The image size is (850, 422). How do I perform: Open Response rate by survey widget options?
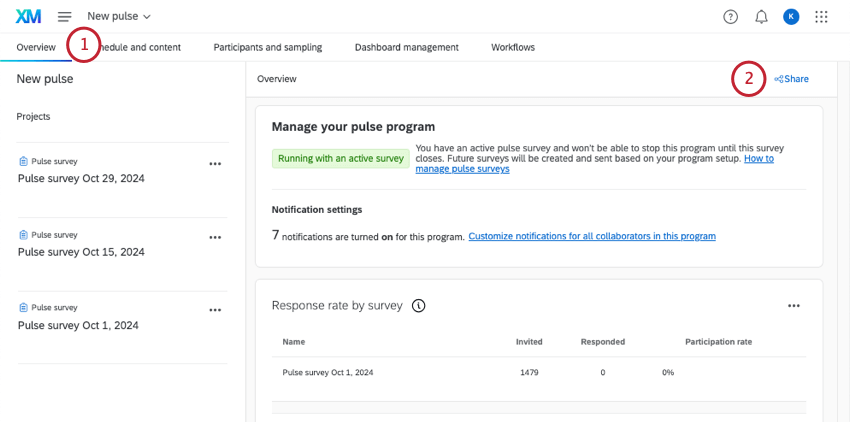click(x=793, y=305)
